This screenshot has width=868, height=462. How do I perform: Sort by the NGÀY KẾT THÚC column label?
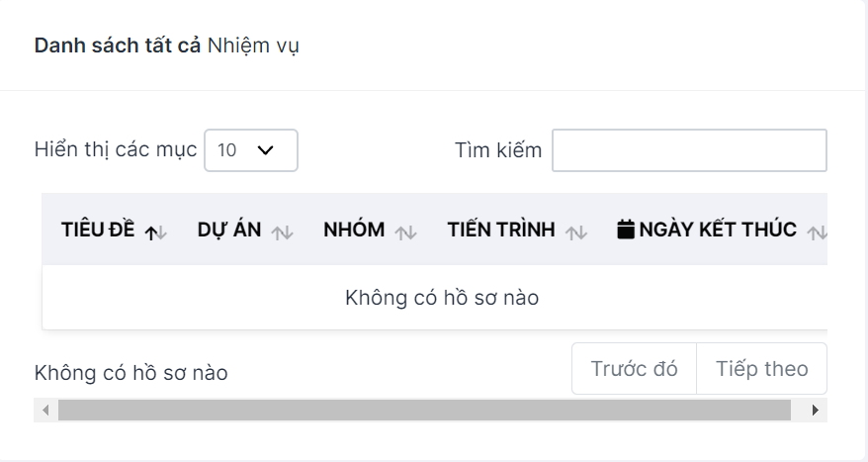[718, 230]
